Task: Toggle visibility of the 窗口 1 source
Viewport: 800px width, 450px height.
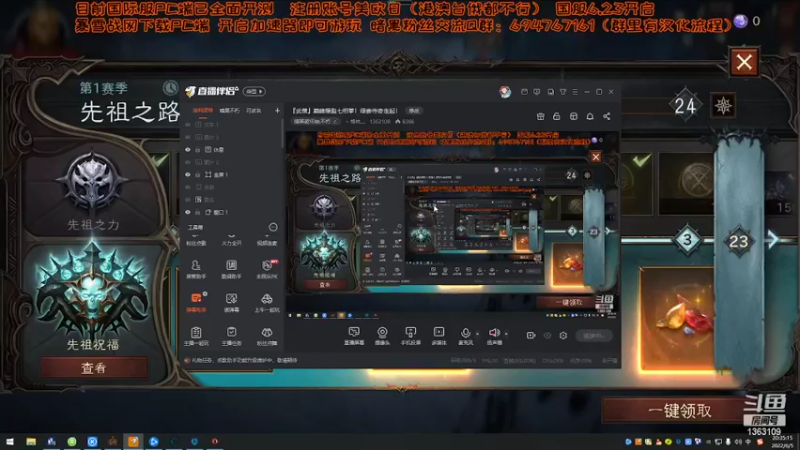Action: 188,212
